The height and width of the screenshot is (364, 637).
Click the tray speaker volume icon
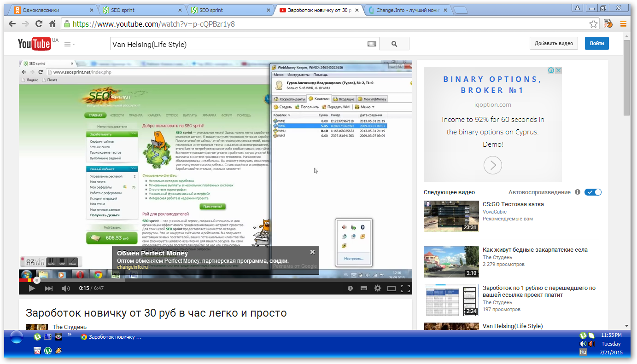pos(583,344)
